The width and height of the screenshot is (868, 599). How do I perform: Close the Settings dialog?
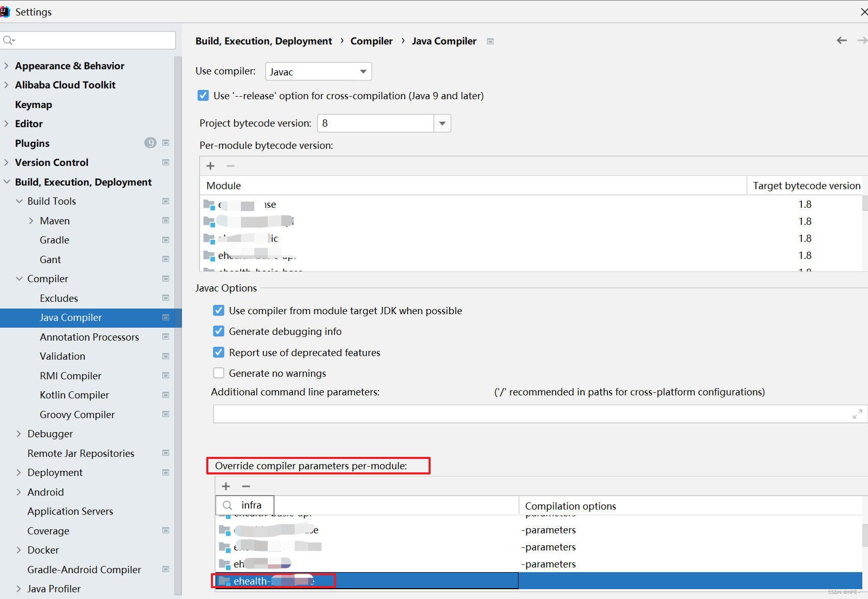[x=863, y=11]
